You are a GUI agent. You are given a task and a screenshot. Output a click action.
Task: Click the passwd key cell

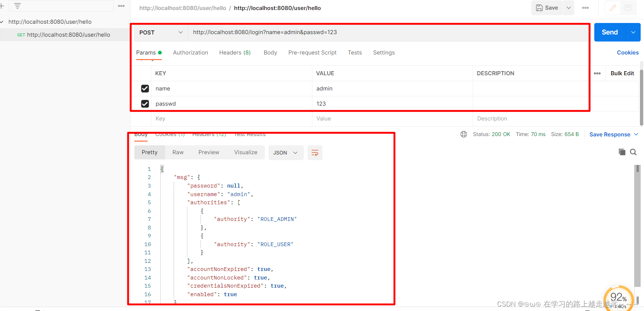[231, 104]
